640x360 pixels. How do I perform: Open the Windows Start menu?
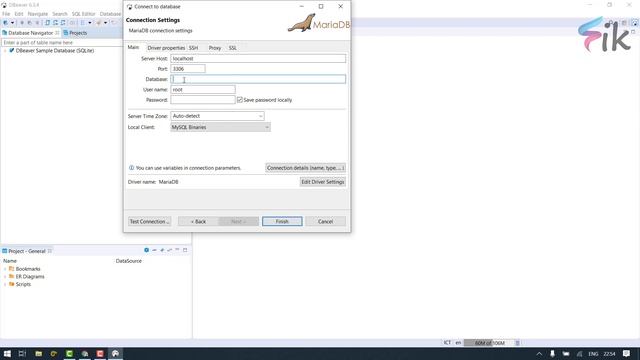[7, 353]
